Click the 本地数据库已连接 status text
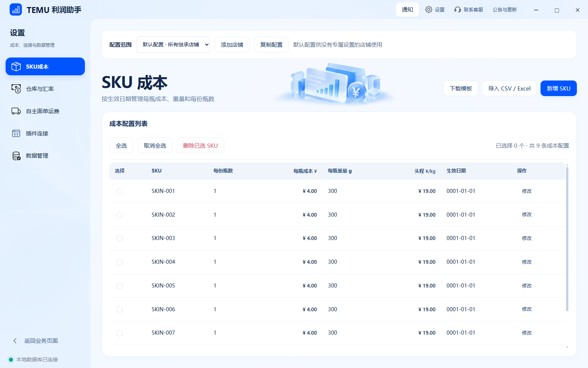This screenshot has width=588, height=368. [x=37, y=359]
